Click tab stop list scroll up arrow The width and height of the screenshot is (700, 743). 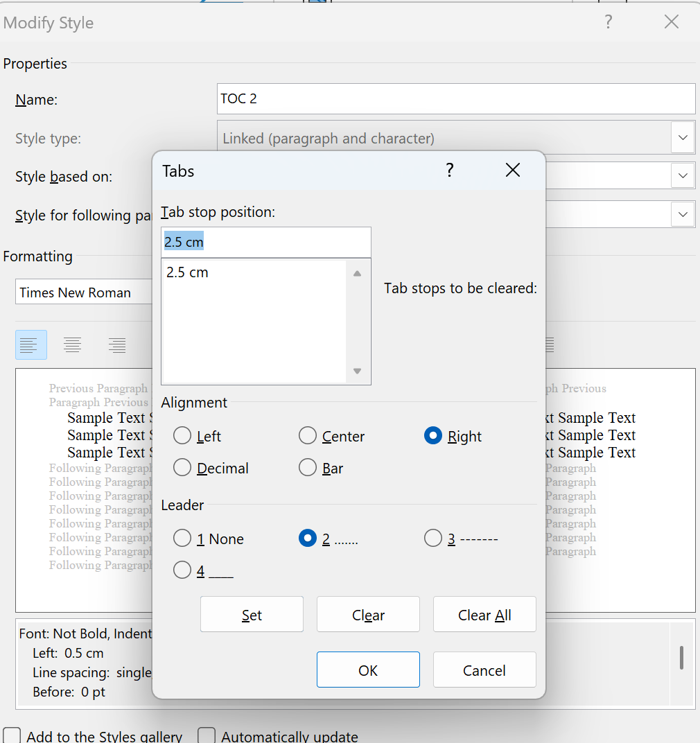(358, 273)
